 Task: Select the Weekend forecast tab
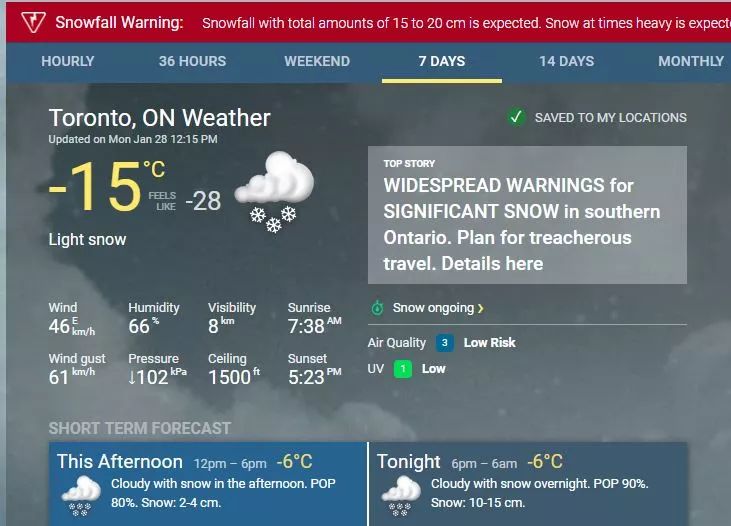pos(317,61)
